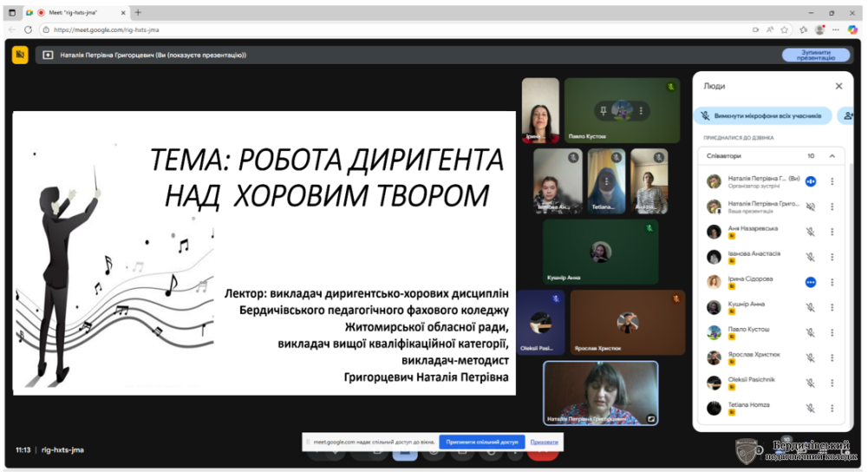Viewport: 868px width, 472px height.
Task: Mute Іванова Анастасія's microphone
Action: 810,257
